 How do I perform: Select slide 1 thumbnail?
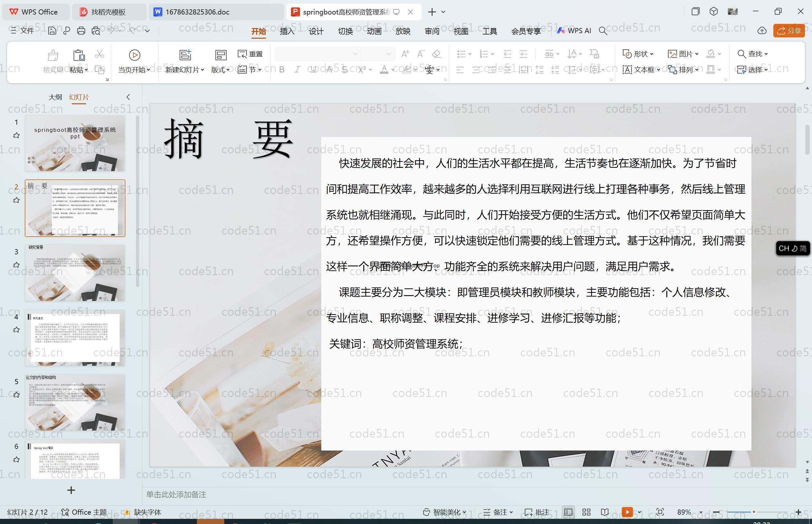75,143
